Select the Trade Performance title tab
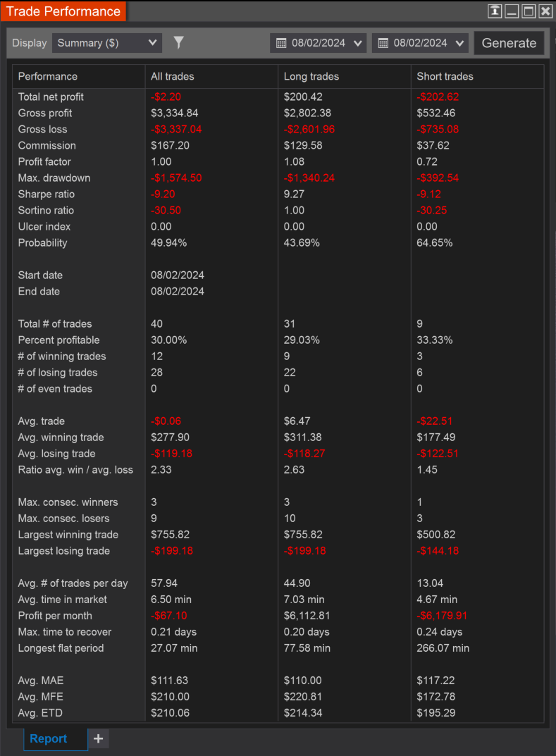Image resolution: width=556 pixels, height=756 pixels. pos(63,11)
